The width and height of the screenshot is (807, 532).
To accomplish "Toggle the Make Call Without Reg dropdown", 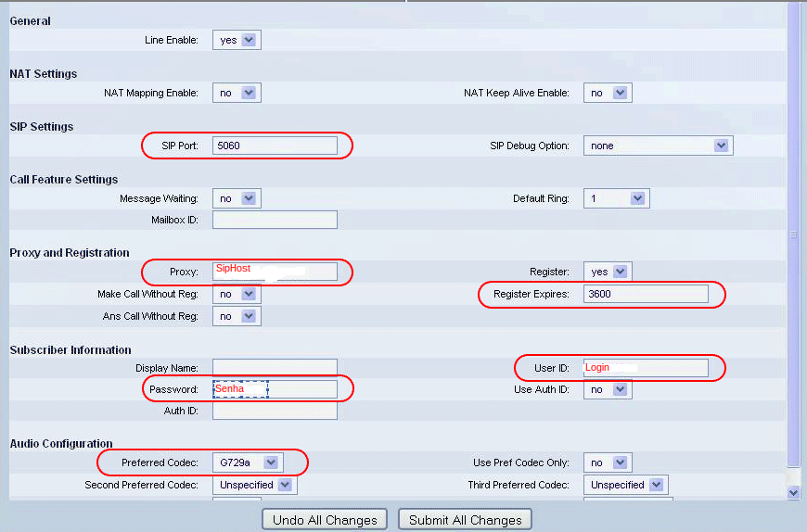I will click(x=237, y=294).
